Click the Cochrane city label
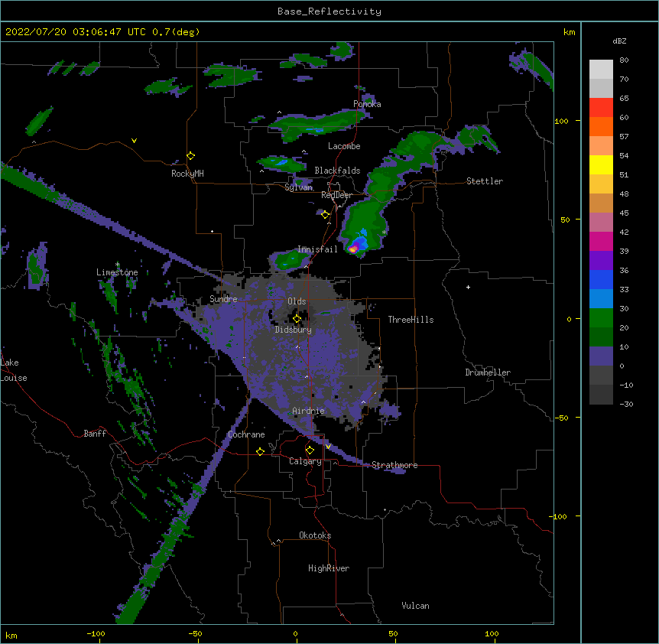 [x=246, y=434]
